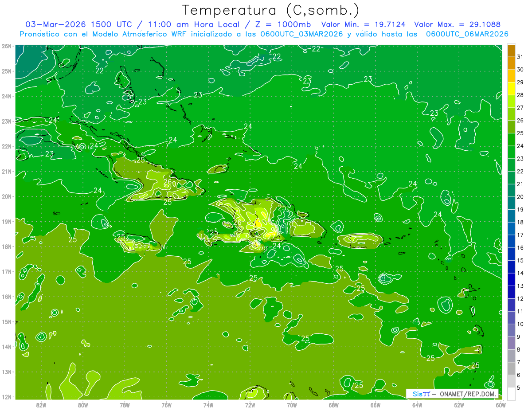Click the "12N" latitude axis label
532x411 pixels.
tap(6, 397)
